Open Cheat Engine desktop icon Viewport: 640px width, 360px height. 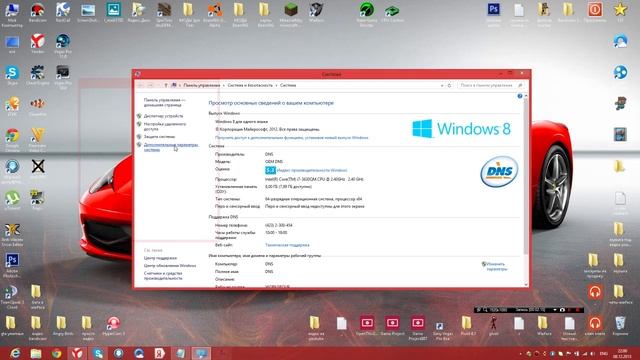pyautogui.click(x=38, y=75)
